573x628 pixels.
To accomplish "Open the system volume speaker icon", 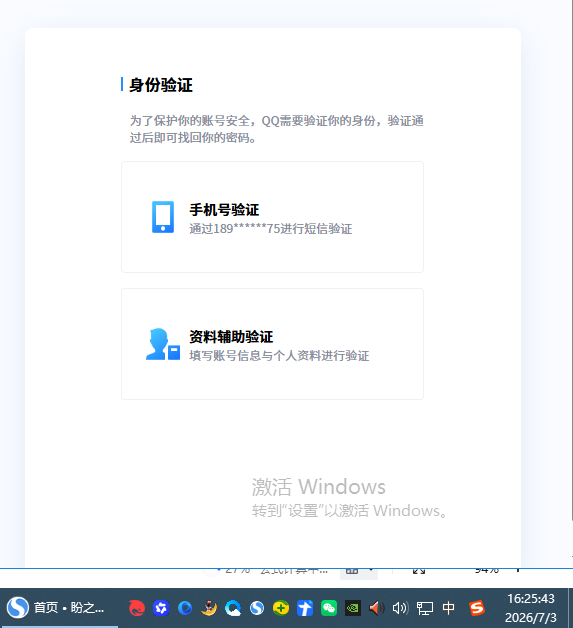I will pos(400,608).
